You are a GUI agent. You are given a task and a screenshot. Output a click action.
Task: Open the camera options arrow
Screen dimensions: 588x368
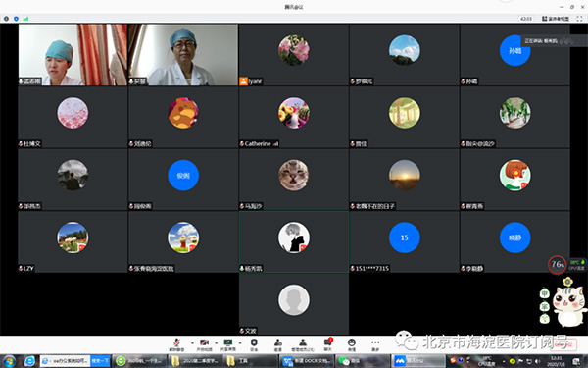[x=217, y=342]
